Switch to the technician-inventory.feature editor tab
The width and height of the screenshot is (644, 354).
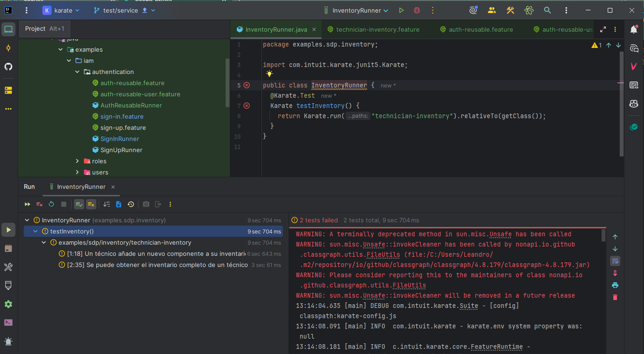[377, 30]
